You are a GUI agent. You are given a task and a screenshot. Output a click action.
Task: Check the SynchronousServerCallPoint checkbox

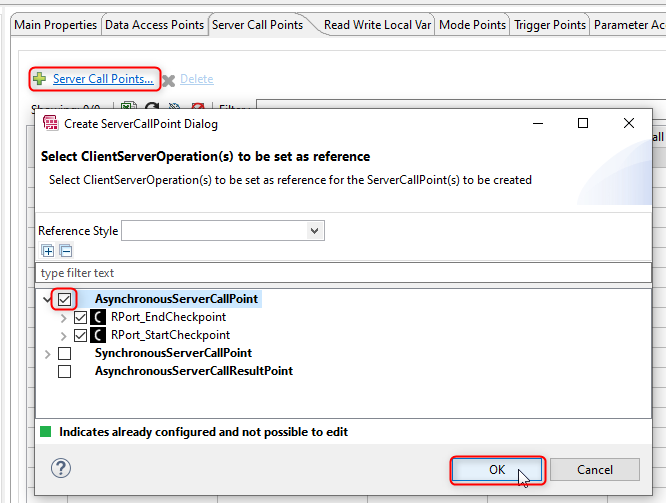(x=65, y=353)
